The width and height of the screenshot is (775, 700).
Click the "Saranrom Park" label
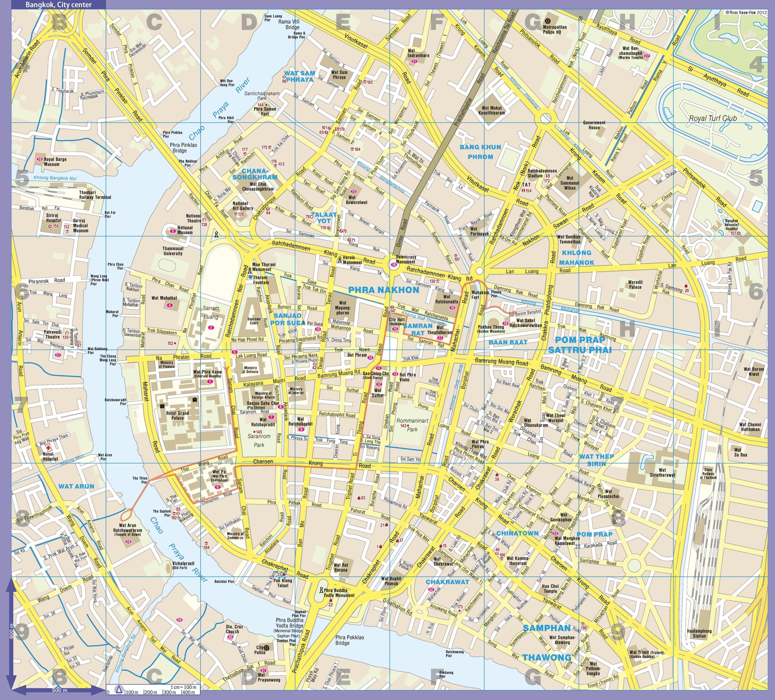[259, 441]
